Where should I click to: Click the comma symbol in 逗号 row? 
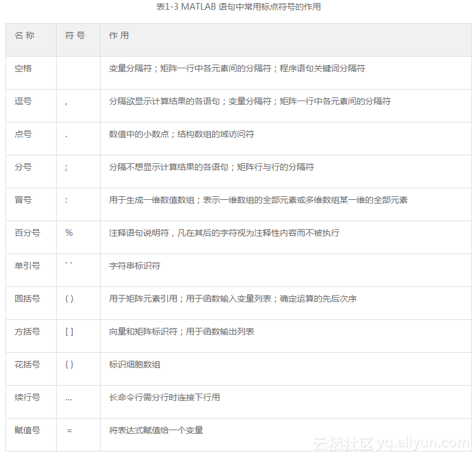click(66, 104)
